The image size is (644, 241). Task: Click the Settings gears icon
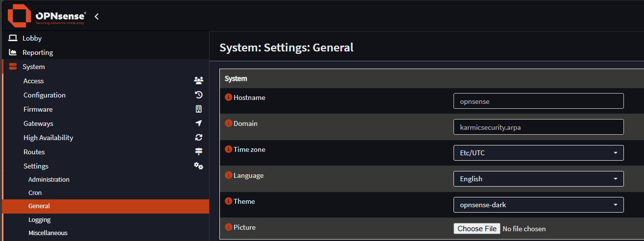tap(198, 166)
